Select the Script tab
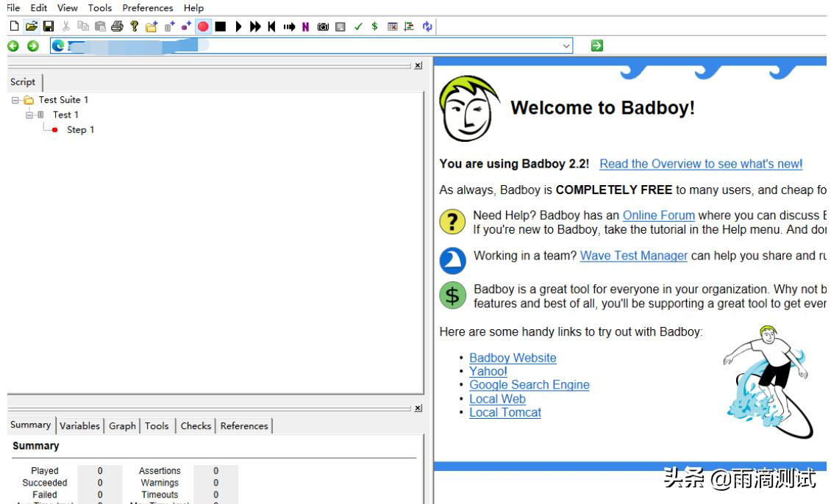The height and width of the screenshot is (504, 831). coord(23,82)
